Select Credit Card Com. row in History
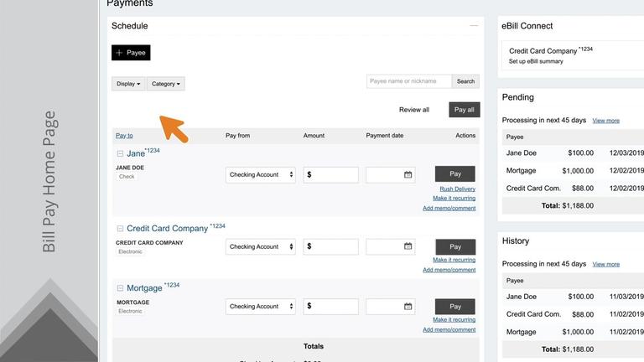This screenshot has height=362, width=644. coord(574,314)
